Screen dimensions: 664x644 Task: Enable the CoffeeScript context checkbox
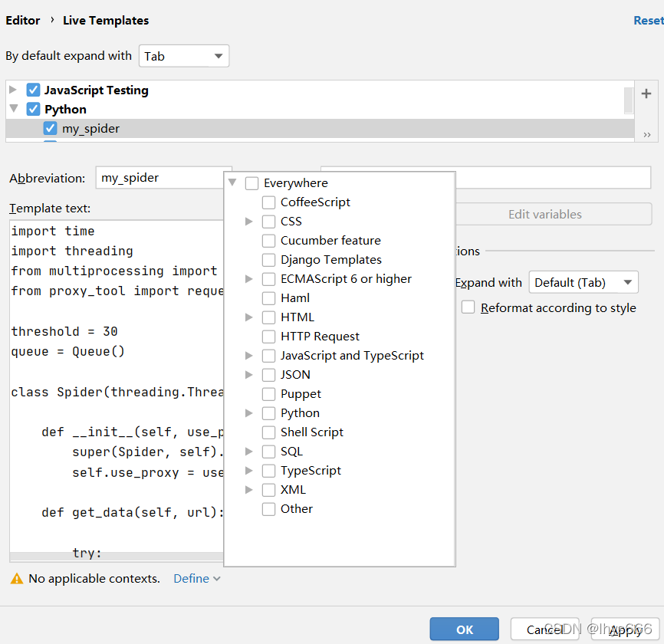click(x=268, y=202)
